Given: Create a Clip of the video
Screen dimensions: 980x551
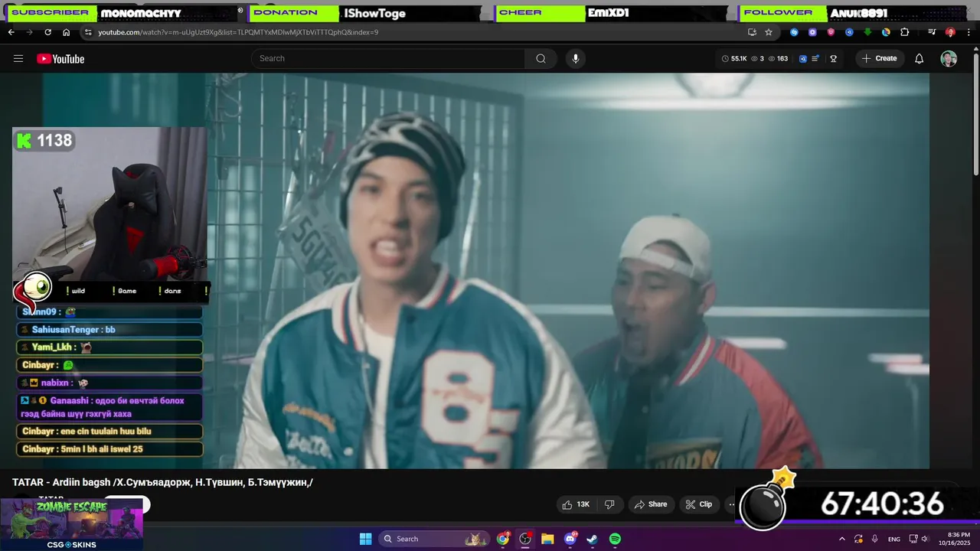Looking at the screenshot, I should coord(698,504).
